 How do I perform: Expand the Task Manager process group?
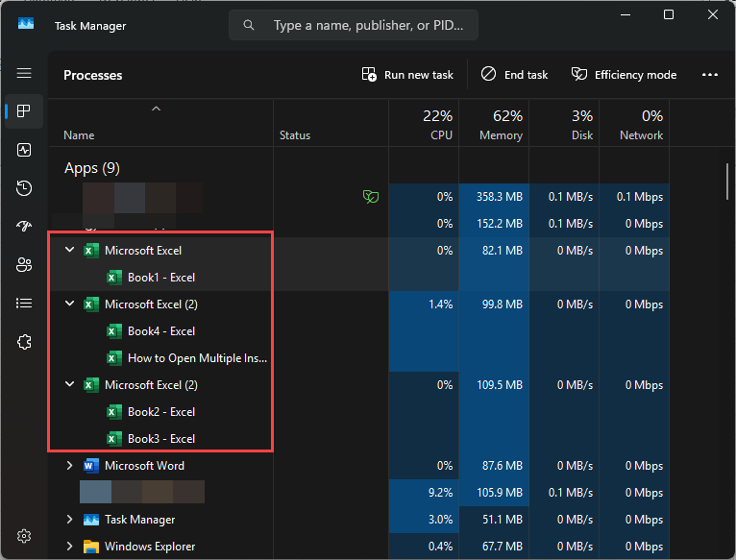(69, 519)
